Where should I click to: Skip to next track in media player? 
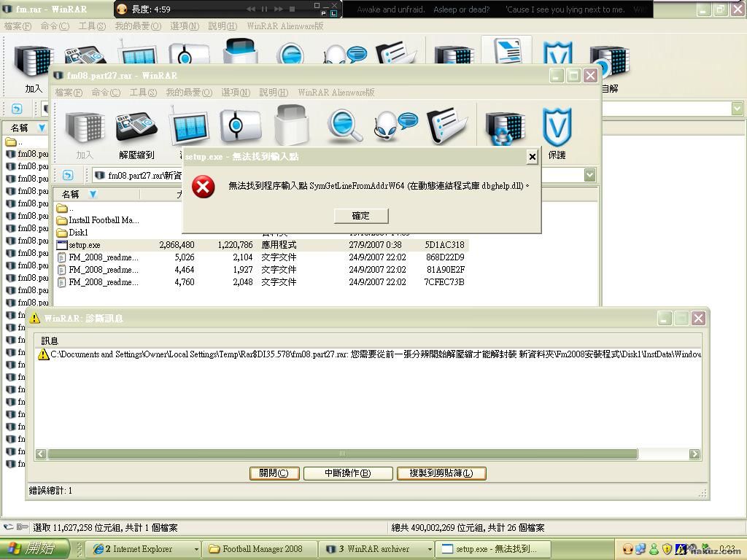tap(279, 9)
